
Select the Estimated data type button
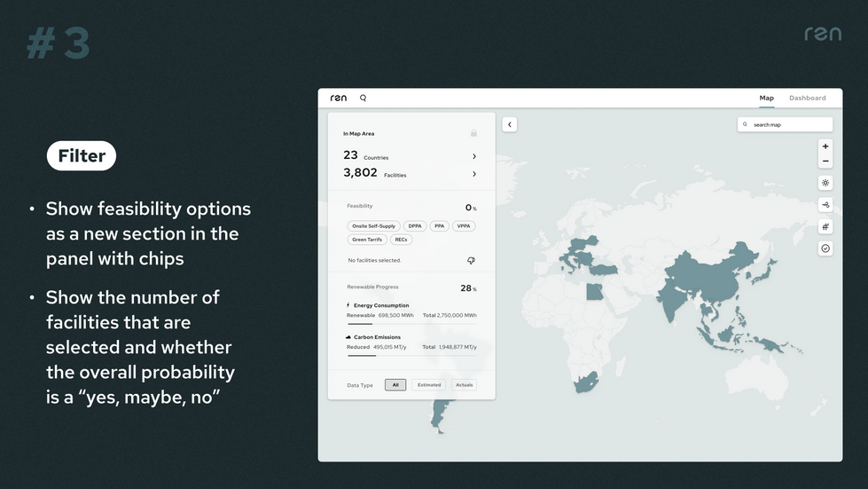click(429, 385)
